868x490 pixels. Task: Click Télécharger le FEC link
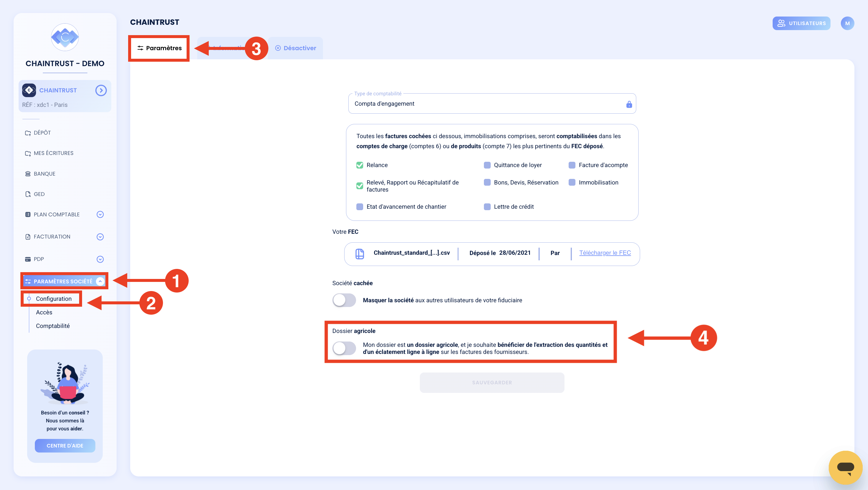(605, 253)
